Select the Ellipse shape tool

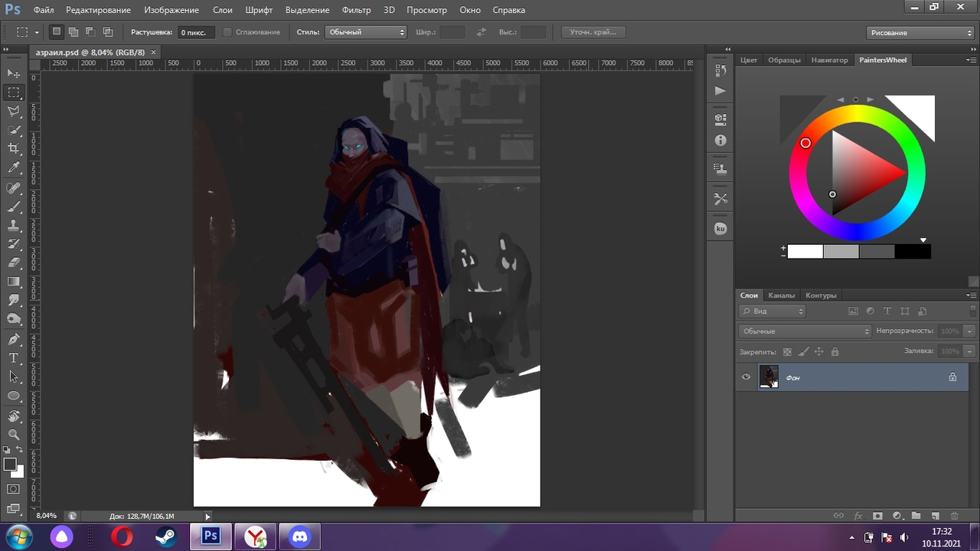point(14,396)
